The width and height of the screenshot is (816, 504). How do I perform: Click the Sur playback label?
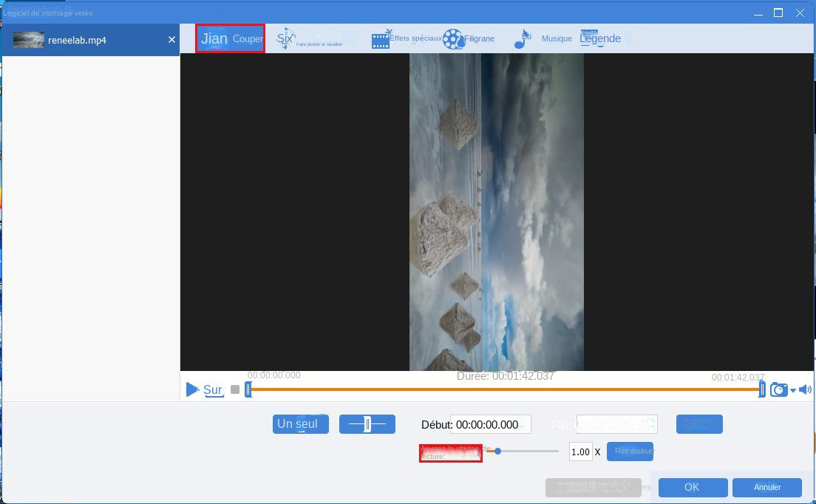[x=212, y=389]
